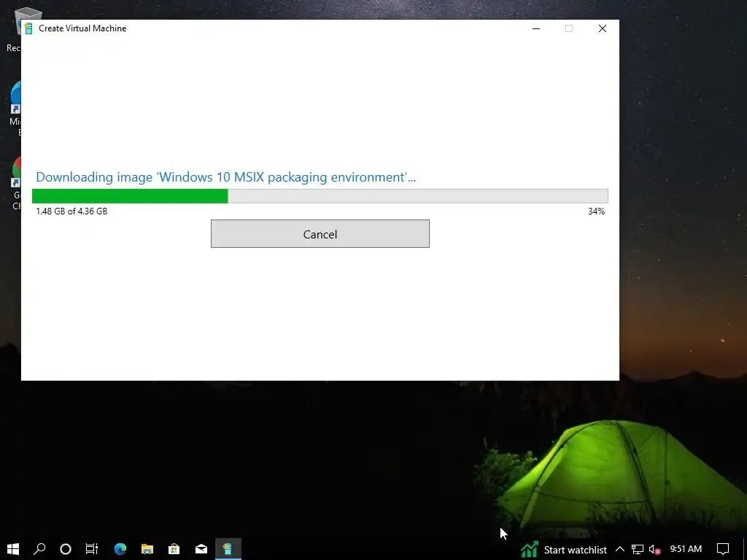The image size is (747, 560).
Task: Launch Microsoft Edge from taskbar
Action: click(120, 549)
